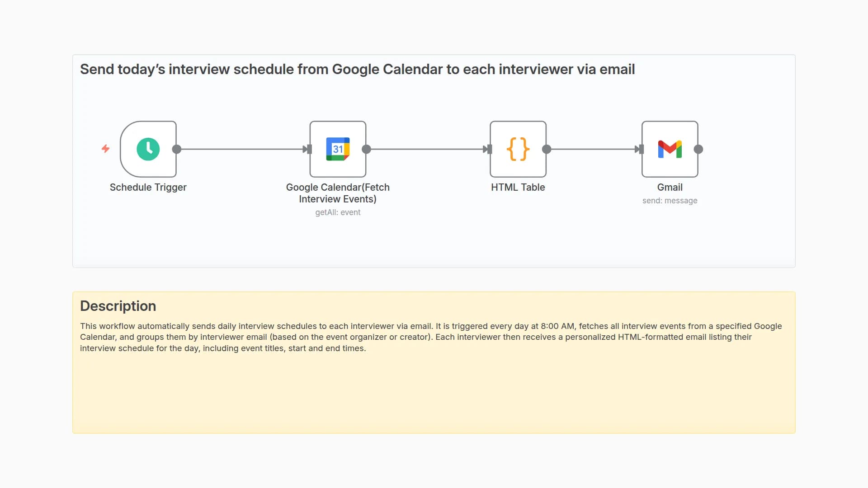Click output connector dot of Gmail node
Image resolution: width=868 pixels, height=488 pixels.
tap(698, 149)
